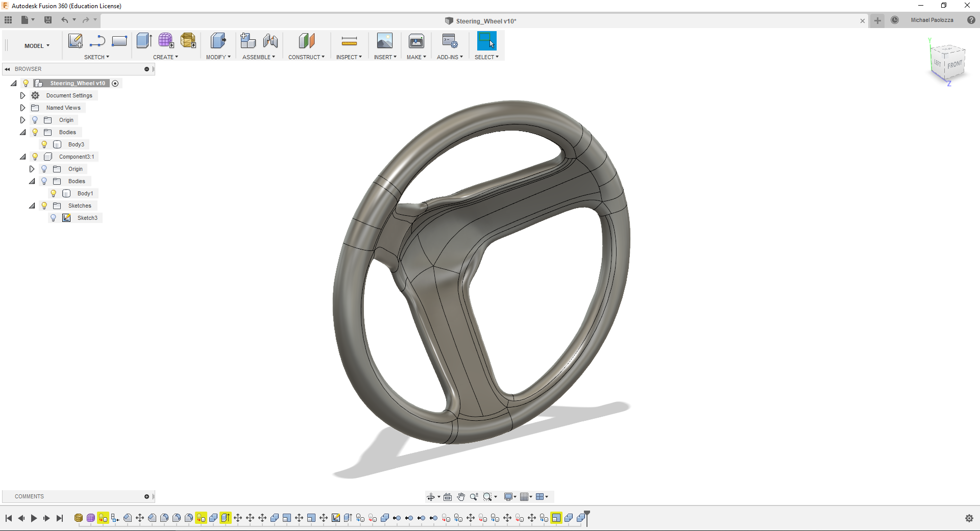Toggle visibility bulb of top-level Origin

tap(35, 120)
